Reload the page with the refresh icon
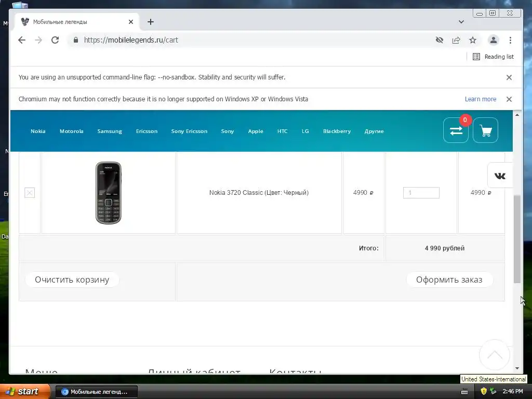This screenshot has height=399, width=532. [x=55, y=40]
